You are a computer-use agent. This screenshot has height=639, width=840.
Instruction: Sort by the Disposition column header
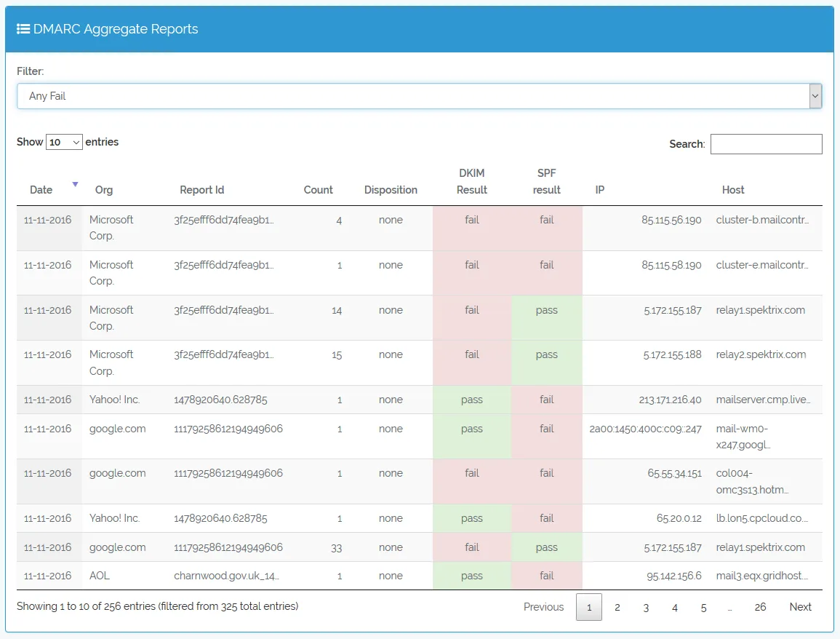(391, 190)
